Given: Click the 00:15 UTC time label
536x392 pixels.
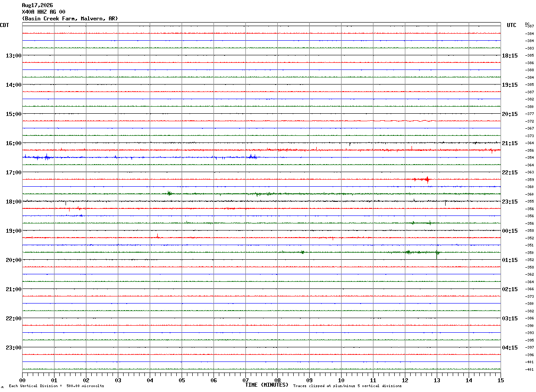Looking at the screenshot, I should point(509,231).
